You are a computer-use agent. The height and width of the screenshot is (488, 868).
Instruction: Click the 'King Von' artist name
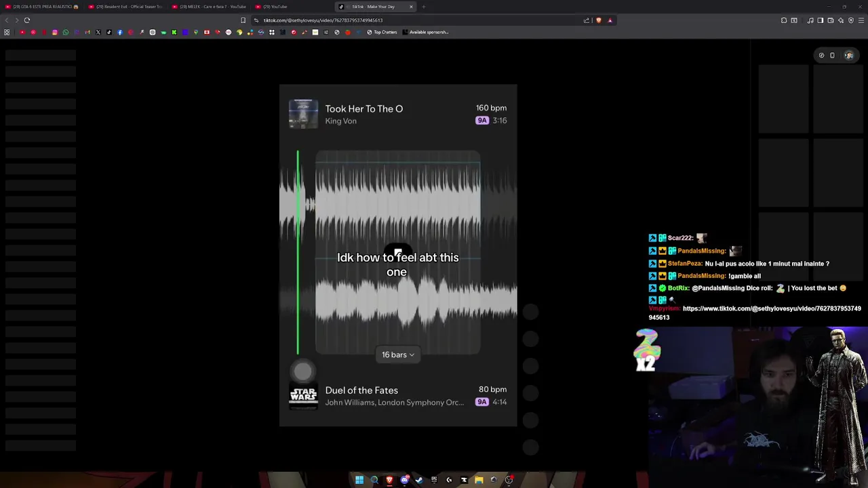340,121
